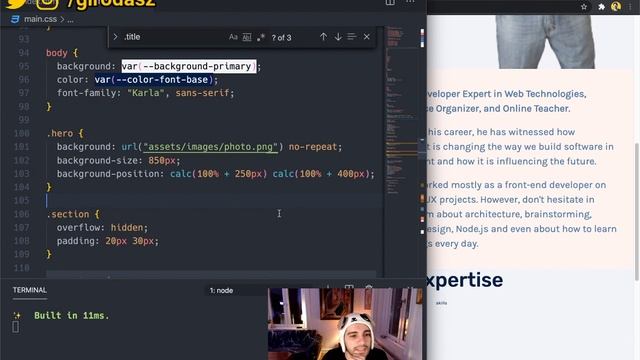640x360 pixels.
Task: Click the '.hero {' selector line
Action: 65,133
